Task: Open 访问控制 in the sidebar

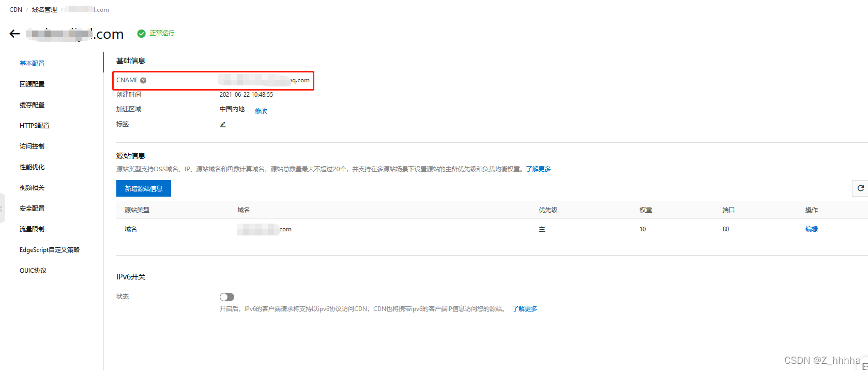Action: 32,146
